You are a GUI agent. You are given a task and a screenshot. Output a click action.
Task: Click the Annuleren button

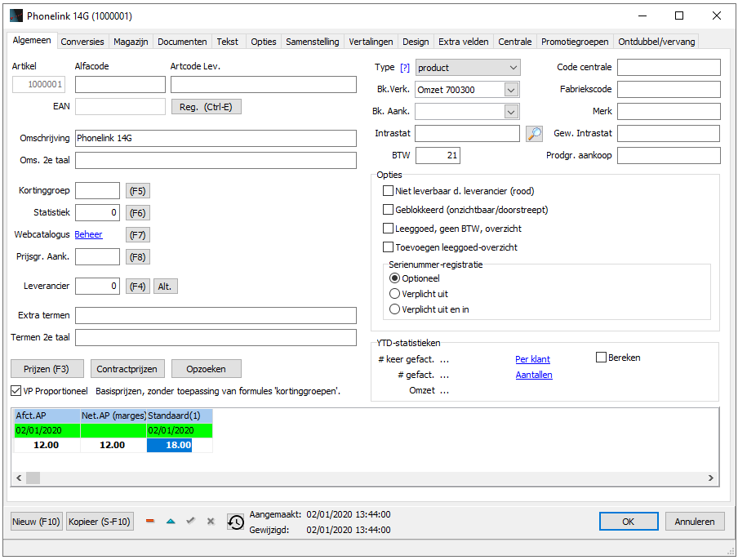(695, 522)
